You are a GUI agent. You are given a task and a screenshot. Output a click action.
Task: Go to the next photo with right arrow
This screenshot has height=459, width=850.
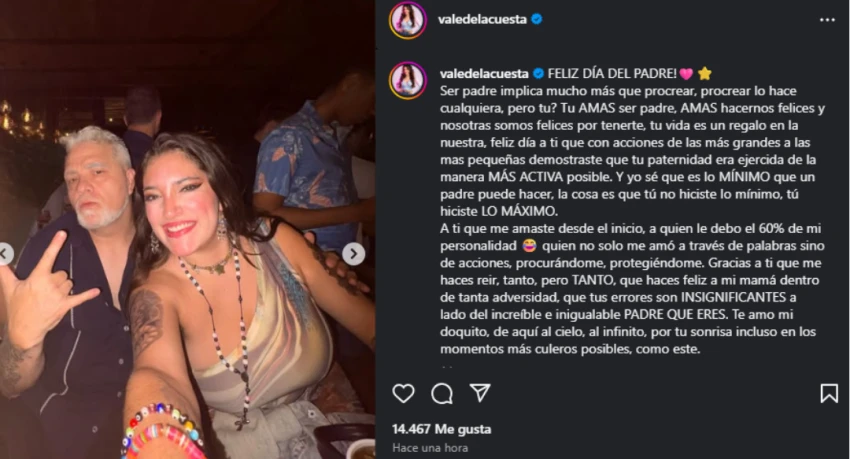pos(353,254)
